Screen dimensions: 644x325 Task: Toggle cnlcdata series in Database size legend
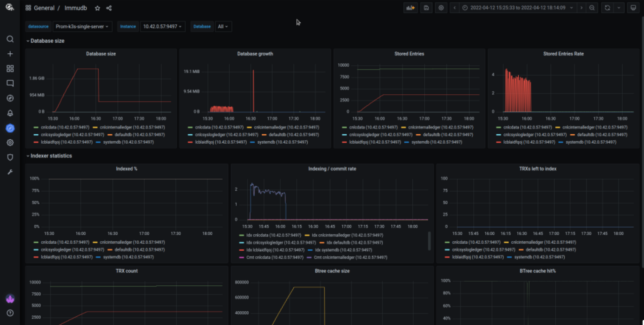click(65, 127)
